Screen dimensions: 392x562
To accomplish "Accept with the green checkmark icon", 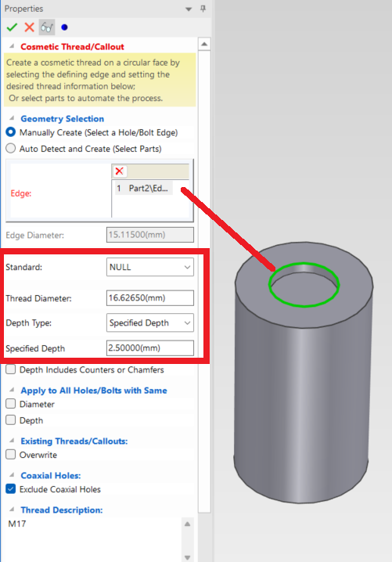I will (12, 27).
